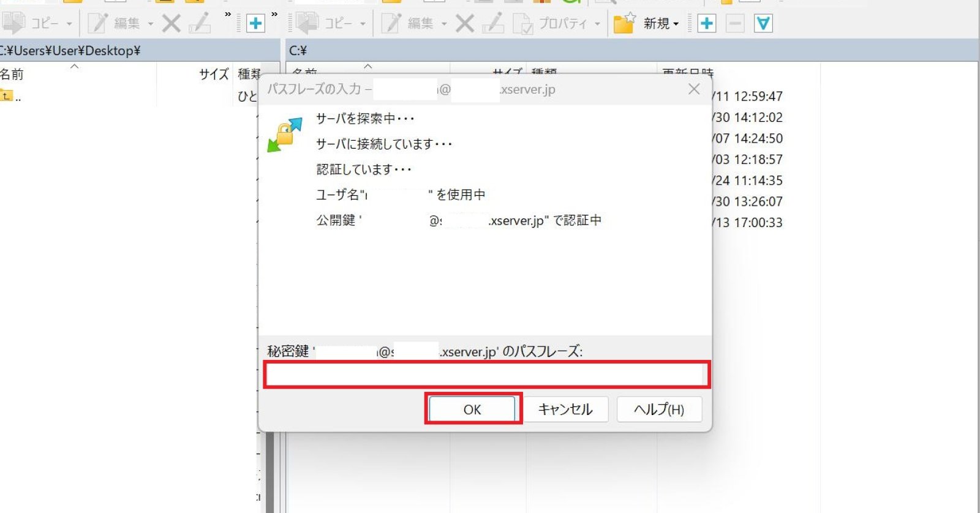980x513 pixels.
Task: Expand right panel 編集 dropdown arrow
Action: 444,24
